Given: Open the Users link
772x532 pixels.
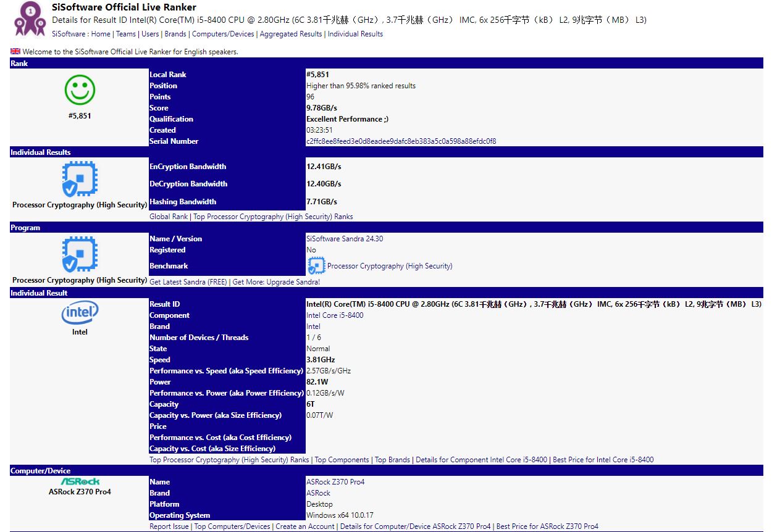Looking at the screenshot, I should pyautogui.click(x=150, y=34).
